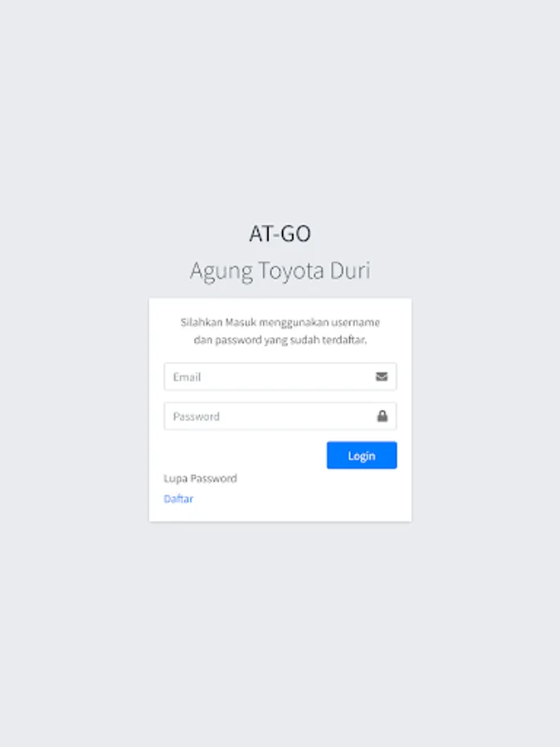
Task: Click the padlock icon in Password field
Action: pos(382,416)
